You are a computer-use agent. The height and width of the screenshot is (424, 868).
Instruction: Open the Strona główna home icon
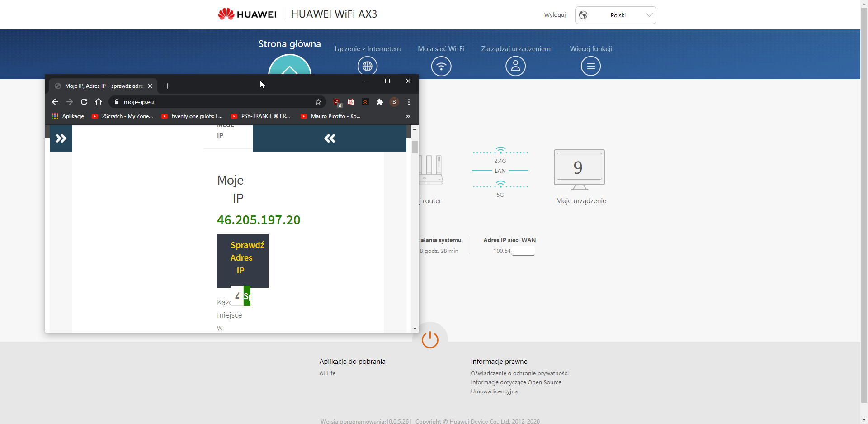pyautogui.click(x=290, y=65)
